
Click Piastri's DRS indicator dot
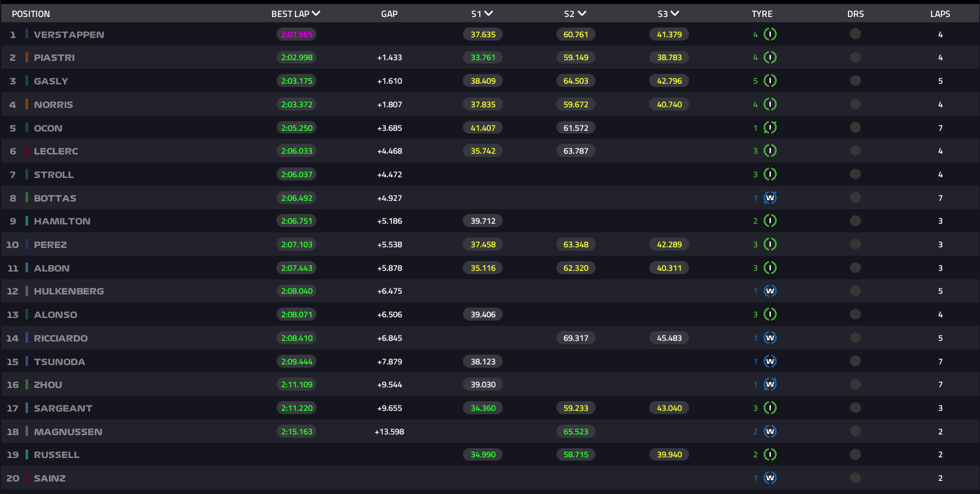click(x=855, y=58)
